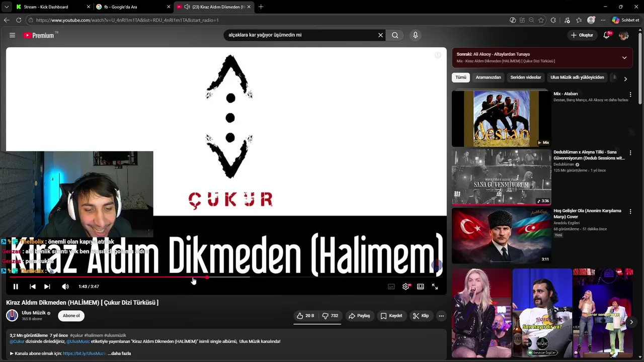Viewport: 644px width, 362px height.
Task: Open browser settings and more menu
Action: pos(603,20)
